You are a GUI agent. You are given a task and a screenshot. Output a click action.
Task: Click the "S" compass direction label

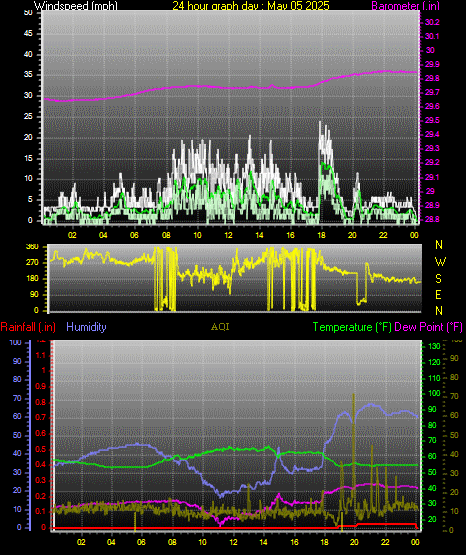pyautogui.click(x=438, y=279)
